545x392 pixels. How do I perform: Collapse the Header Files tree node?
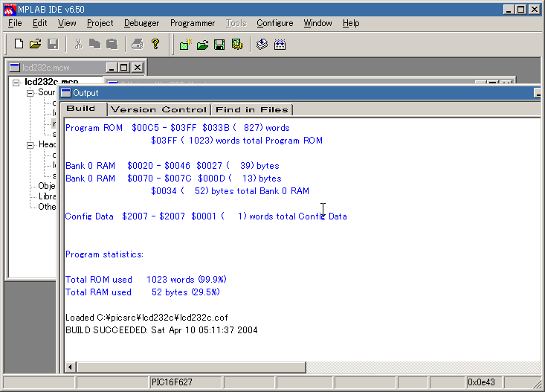pos(30,145)
